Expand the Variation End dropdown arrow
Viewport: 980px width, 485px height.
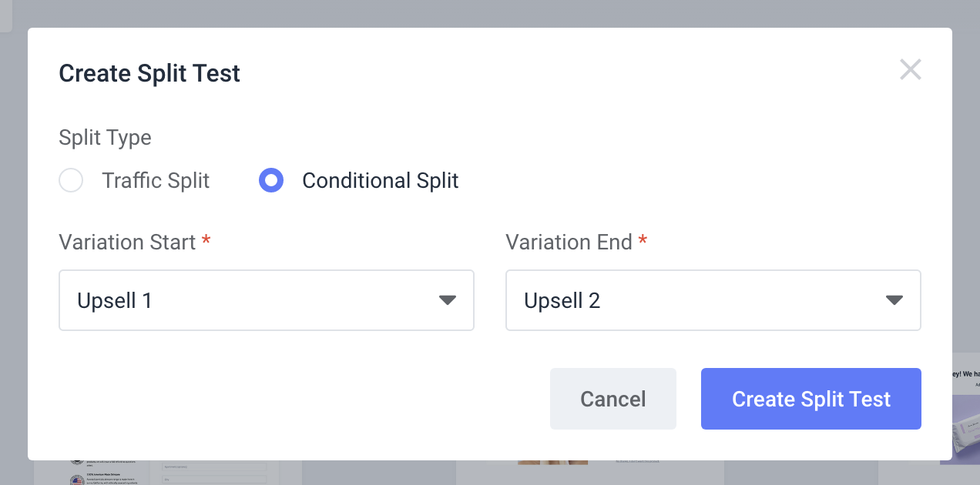(894, 300)
